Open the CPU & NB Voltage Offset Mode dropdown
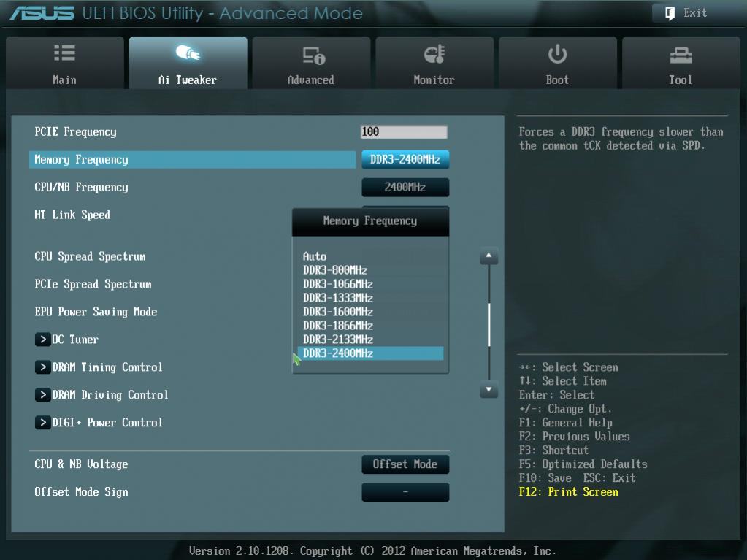 405,464
